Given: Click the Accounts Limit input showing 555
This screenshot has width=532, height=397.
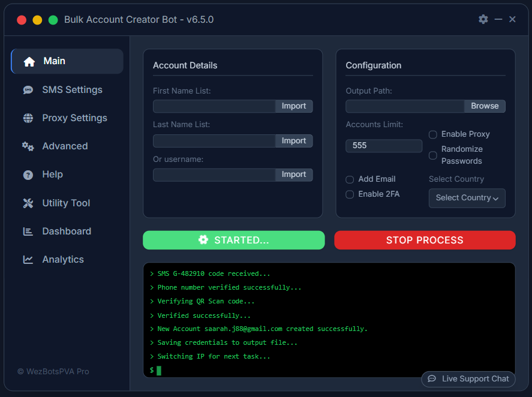Looking at the screenshot, I should click(383, 146).
